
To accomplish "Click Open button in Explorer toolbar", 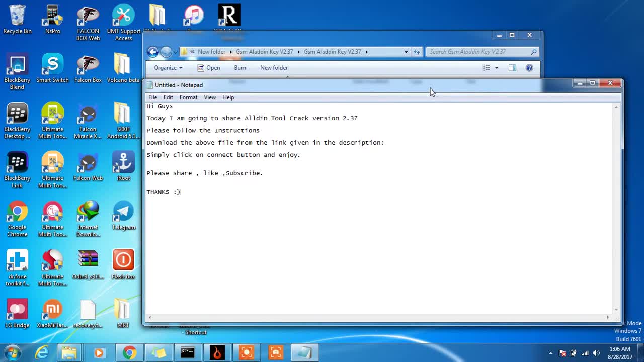I will (208, 68).
